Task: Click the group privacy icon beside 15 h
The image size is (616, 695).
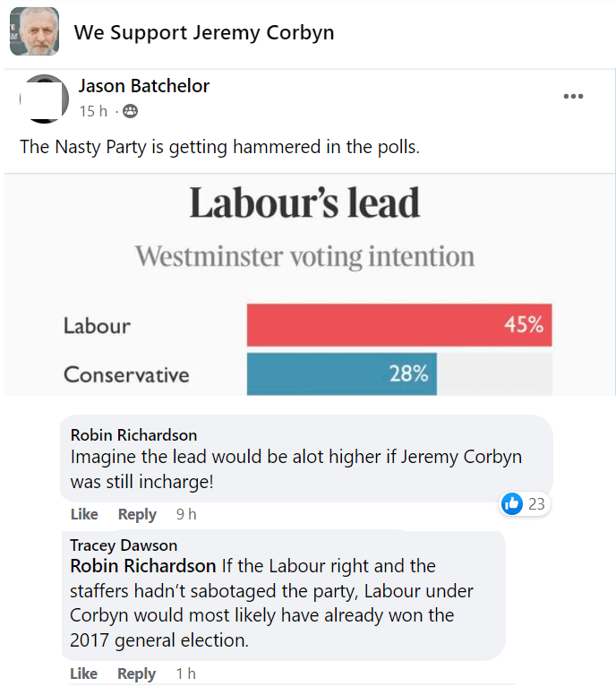Action: (131, 111)
